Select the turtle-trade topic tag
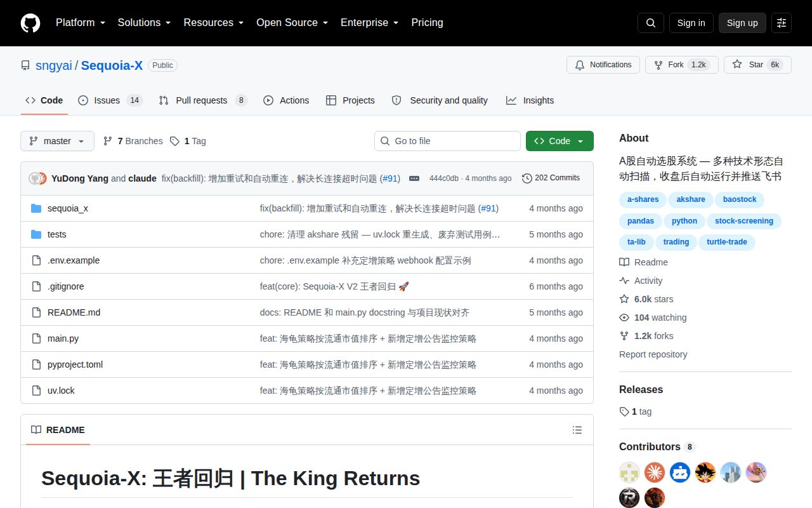This screenshot has height=508, width=812. [727, 242]
